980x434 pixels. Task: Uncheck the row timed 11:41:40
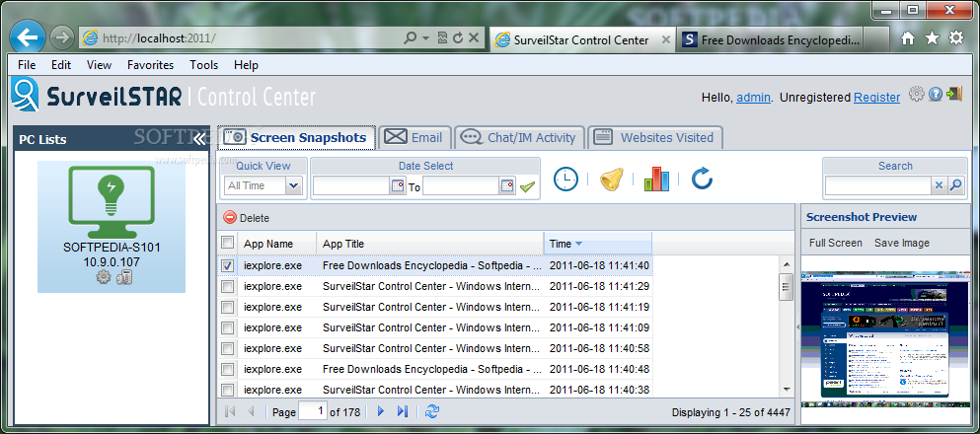point(228,265)
